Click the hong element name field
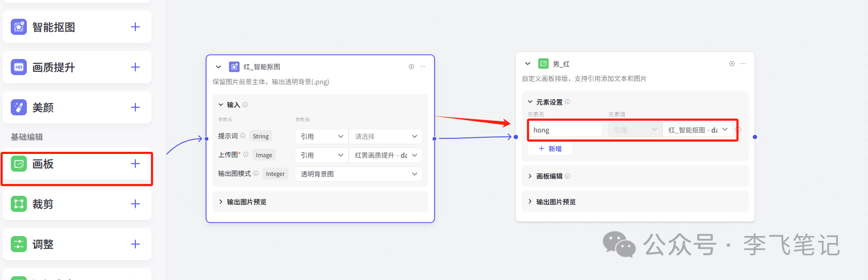 point(566,130)
